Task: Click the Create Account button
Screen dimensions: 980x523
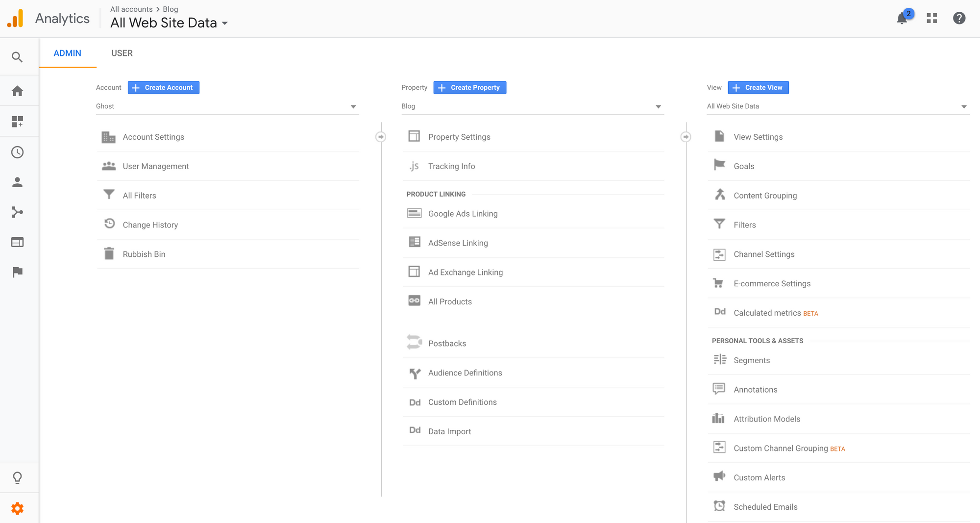Action: (164, 88)
